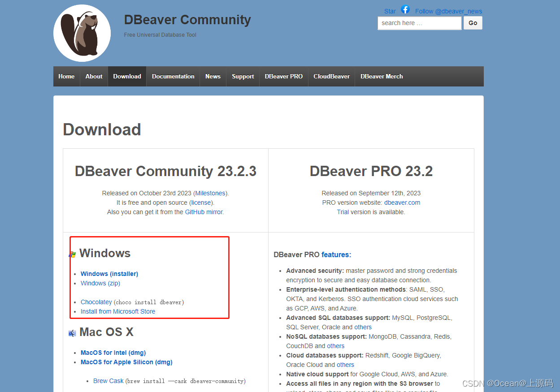This screenshot has width=560, height=392.
Task: Click the DBeaver beaver logo
Action: coord(82,33)
